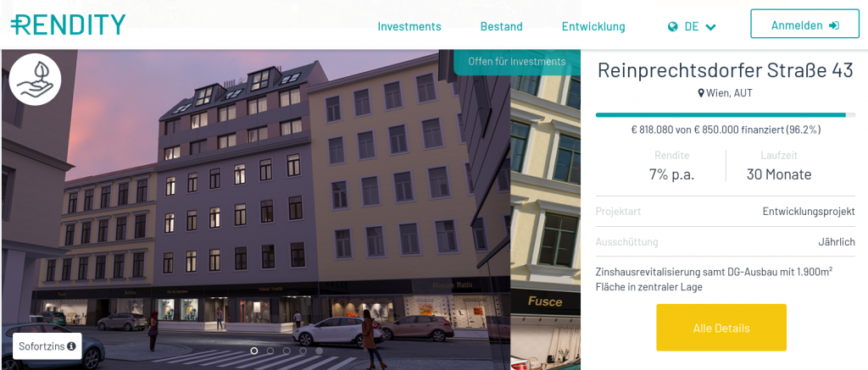Open the Investments menu item
The height and width of the screenshot is (370, 868).
409,26
